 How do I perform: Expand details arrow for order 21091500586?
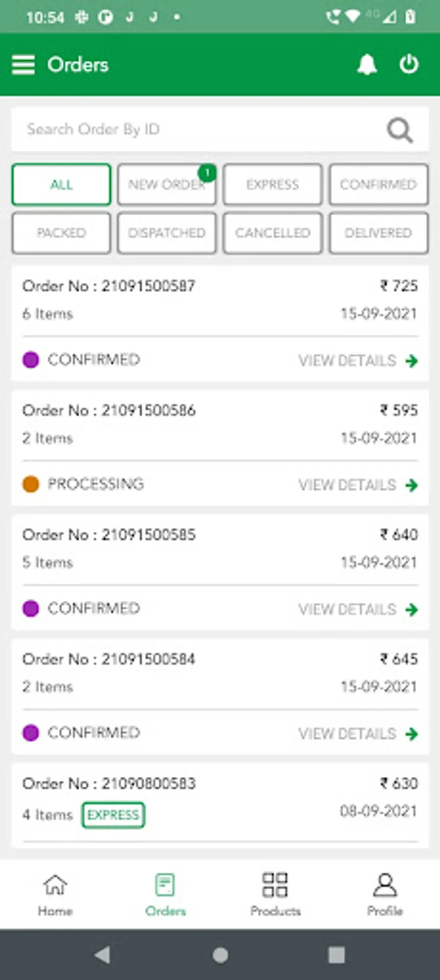(x=412, y=485)
